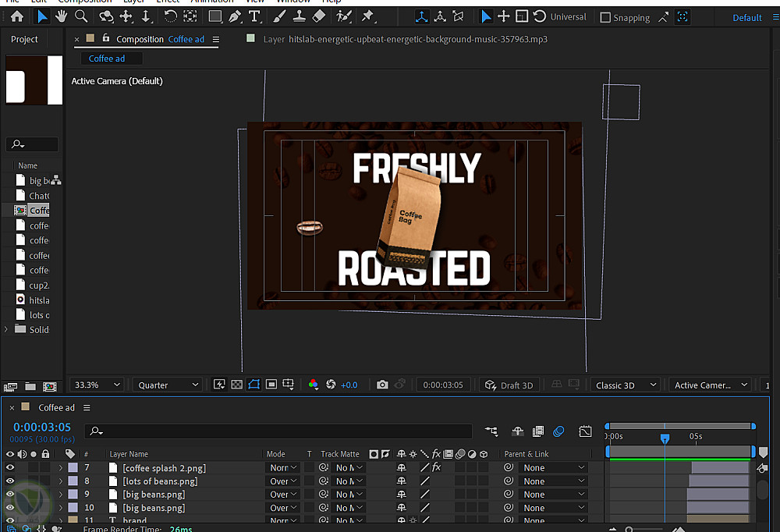Take a snapshot with camera icon
Screen dimensions: 780x532
tap(382, 385)
